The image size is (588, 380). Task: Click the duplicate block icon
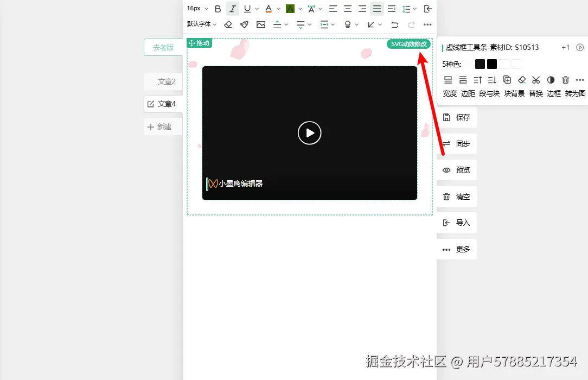point(507,80)
